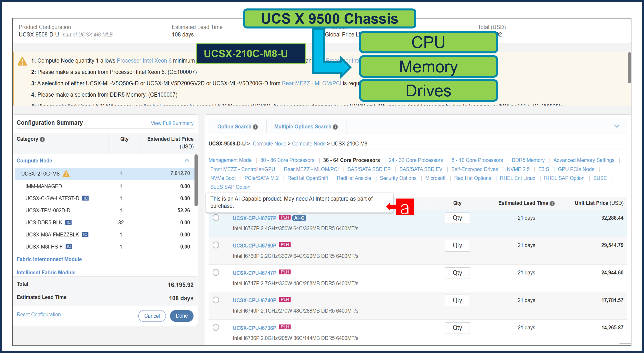644x353 pixels.
Task: Open the NVMe Boot section
Action: tap(223, 178)
